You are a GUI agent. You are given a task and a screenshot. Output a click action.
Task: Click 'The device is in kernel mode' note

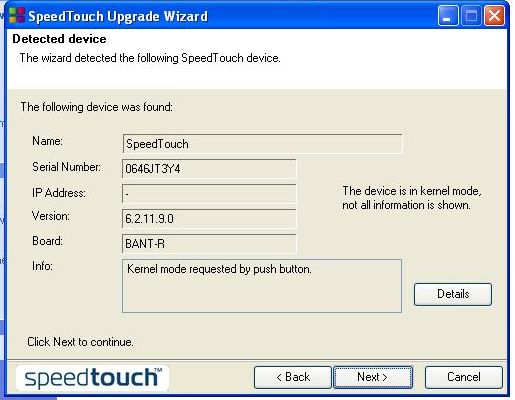tap(412, 198)
